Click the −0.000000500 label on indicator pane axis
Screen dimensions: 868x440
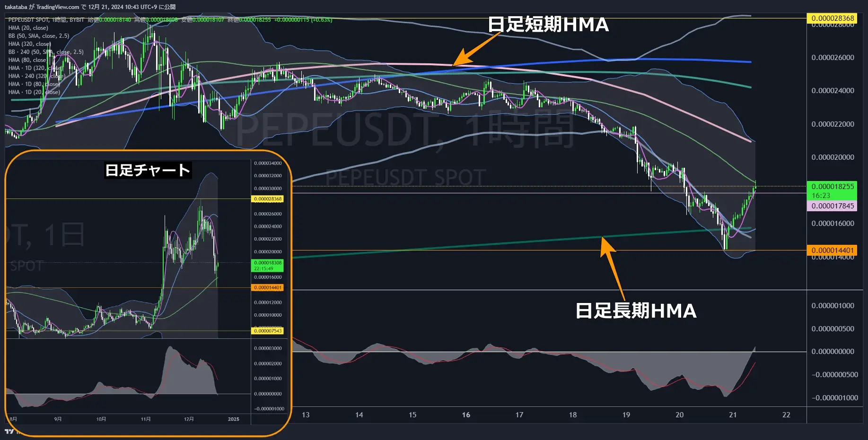click(834, 375)
